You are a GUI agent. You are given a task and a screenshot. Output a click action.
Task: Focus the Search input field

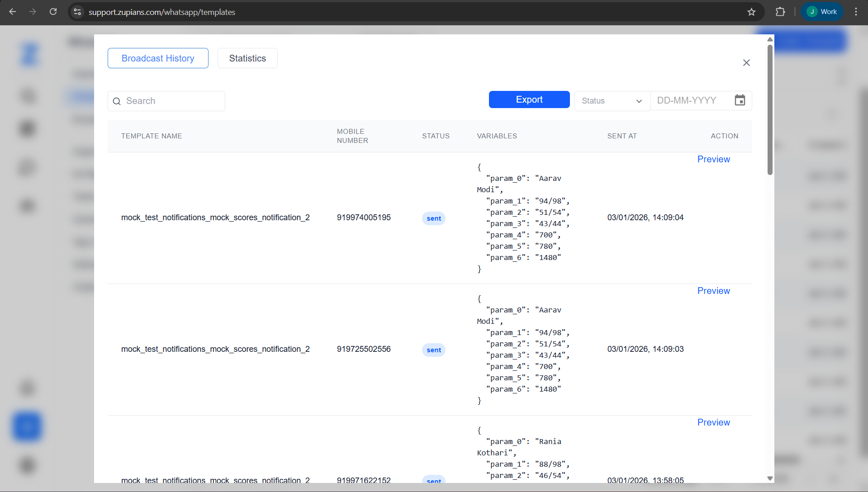(x=172, y=101)
